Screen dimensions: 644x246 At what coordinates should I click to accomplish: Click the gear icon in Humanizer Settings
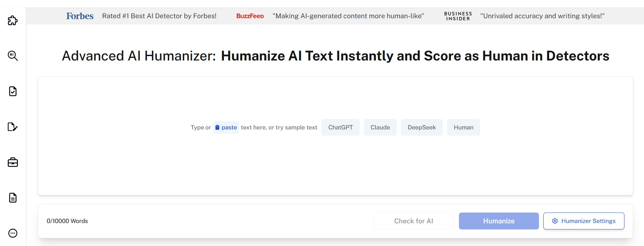[555, 221]
